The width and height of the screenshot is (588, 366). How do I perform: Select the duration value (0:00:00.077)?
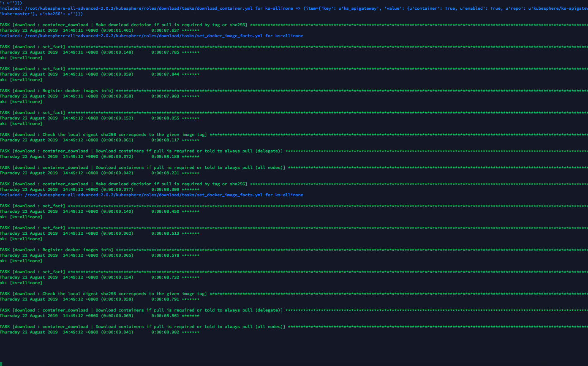[x=117, y=190]
